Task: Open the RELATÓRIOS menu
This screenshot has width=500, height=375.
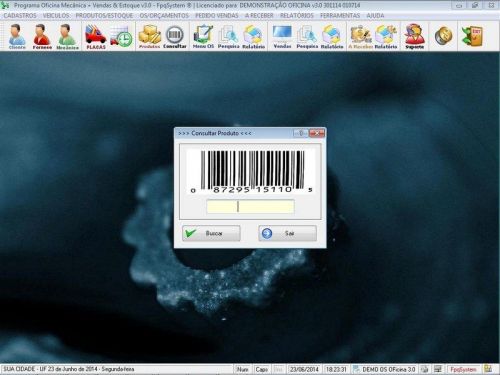Action: click(297, 16)
